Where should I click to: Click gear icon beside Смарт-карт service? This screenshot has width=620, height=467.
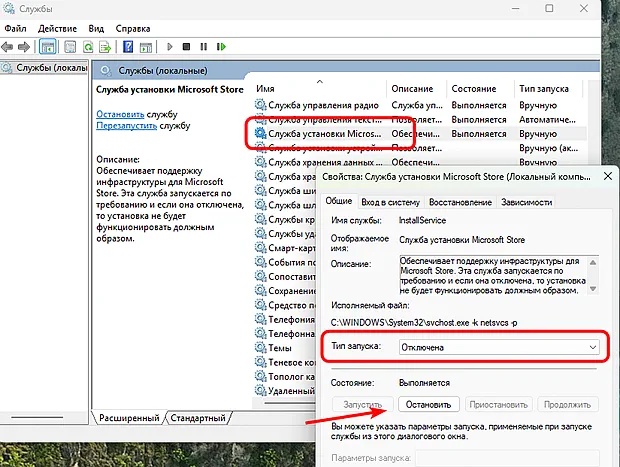coord(260,248)
